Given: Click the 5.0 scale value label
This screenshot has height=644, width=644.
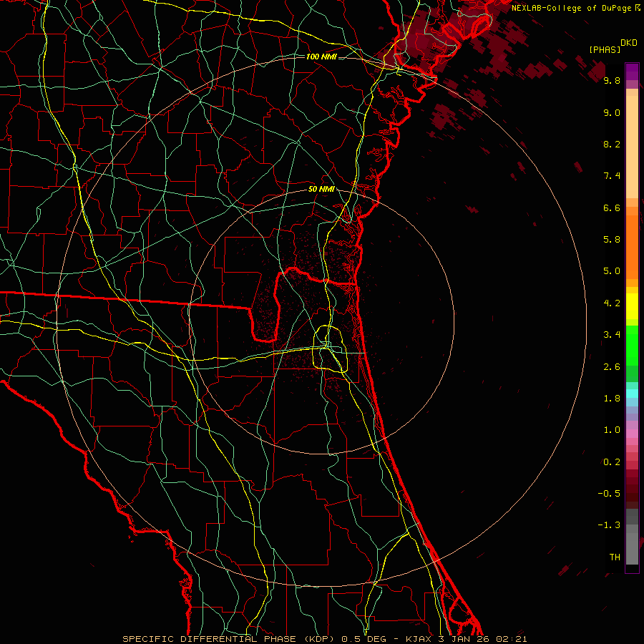Looking at the screenshot, I should pyautogui.click(x=612, y=271).
